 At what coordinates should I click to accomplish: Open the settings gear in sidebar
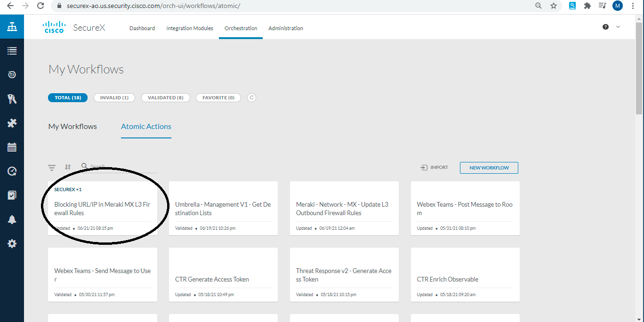click(x=12, y=244)
